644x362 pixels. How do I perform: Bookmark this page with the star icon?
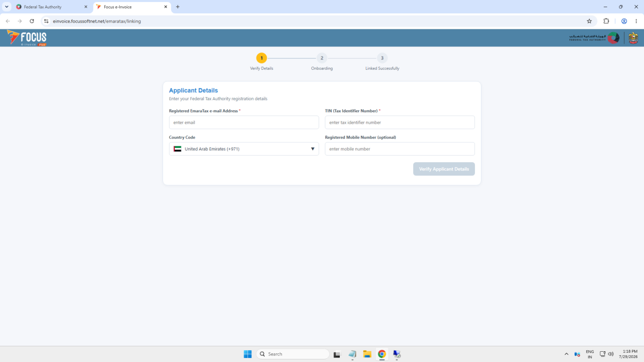589,21
